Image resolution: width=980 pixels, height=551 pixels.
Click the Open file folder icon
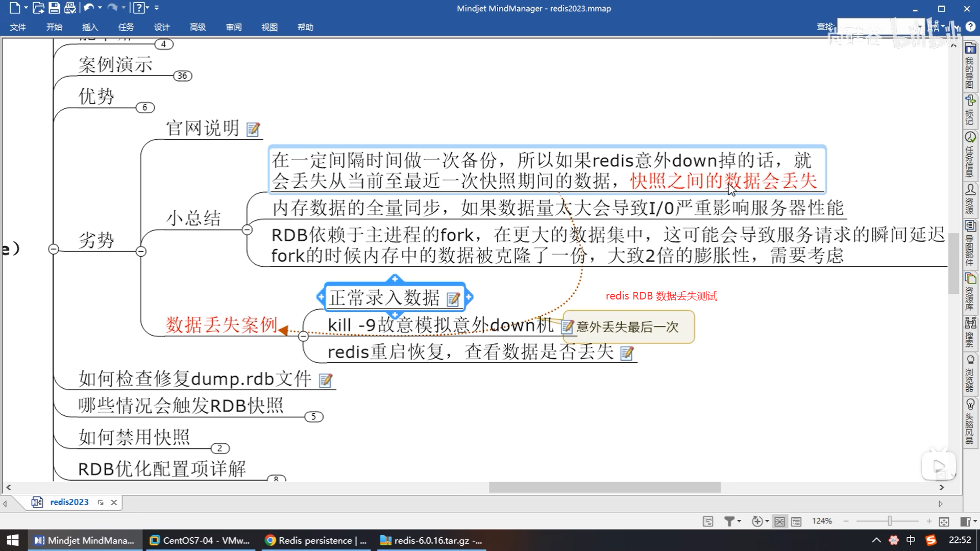[x=38, y=8]
